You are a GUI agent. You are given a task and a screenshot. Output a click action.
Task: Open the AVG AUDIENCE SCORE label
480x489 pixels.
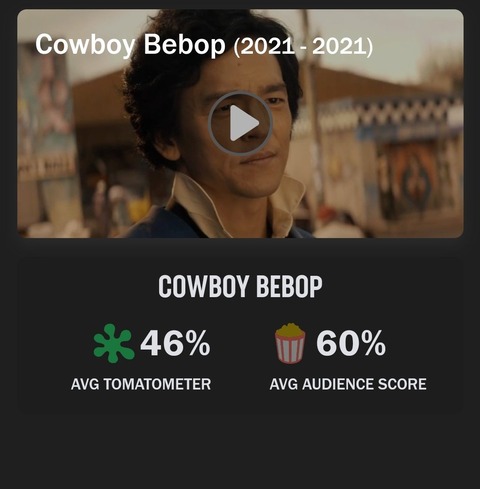pos(348,384)
